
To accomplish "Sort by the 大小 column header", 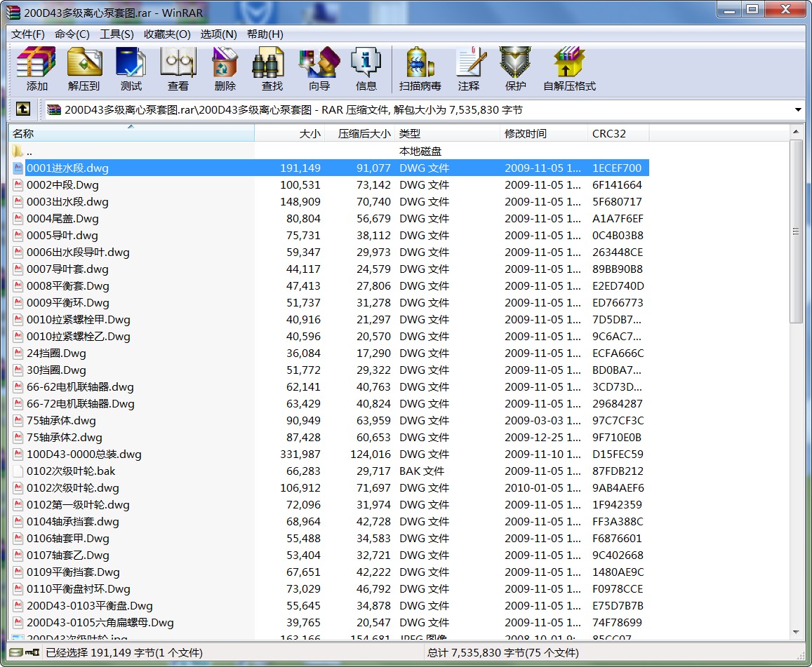I will point(289,133).
